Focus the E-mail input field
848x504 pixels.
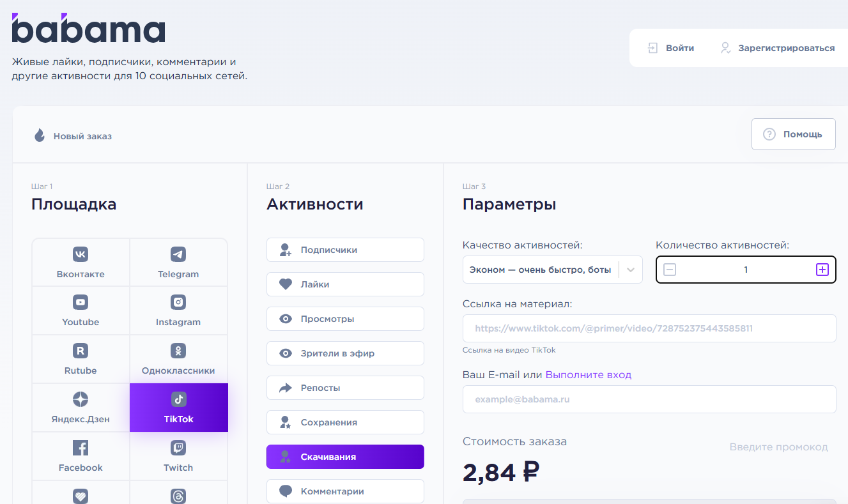[x=649, y=399]
